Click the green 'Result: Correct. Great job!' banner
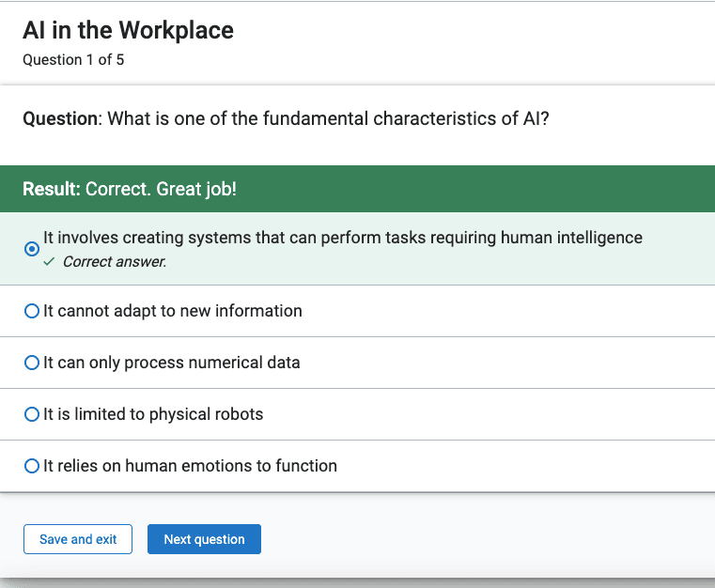Image resolution: width=715 pixels, height=588 pixels. (x=357, y=189)
